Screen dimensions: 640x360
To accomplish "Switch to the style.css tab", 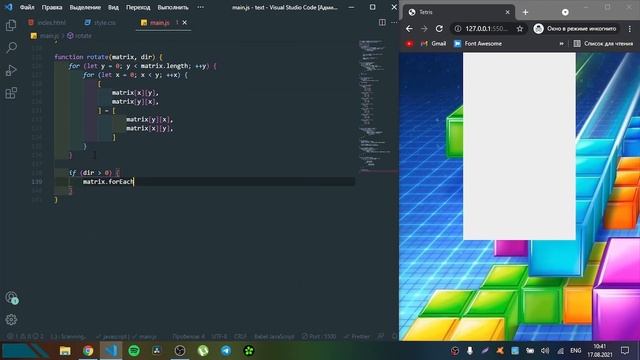I will pyautogui.click(x=100, y=22).
